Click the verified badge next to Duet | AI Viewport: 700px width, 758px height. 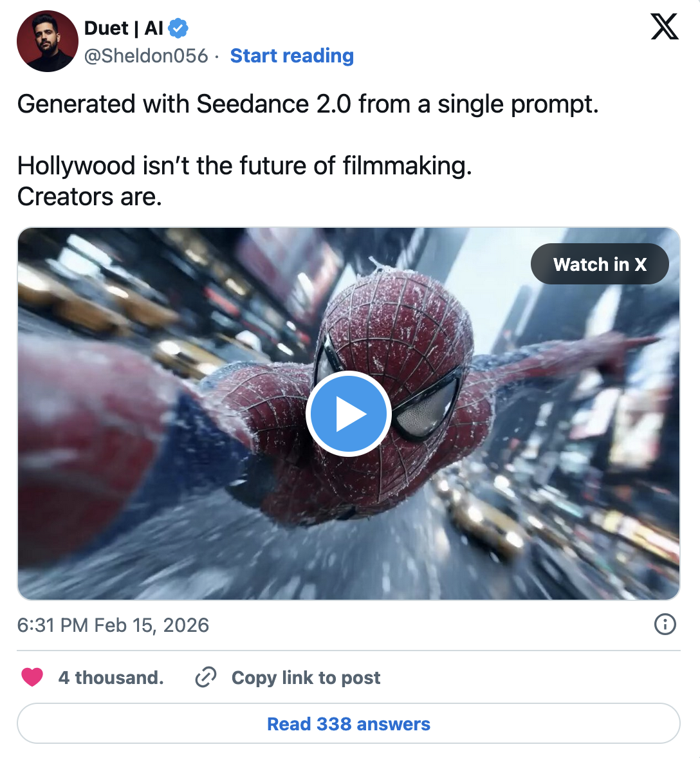[x=178, y=28]
